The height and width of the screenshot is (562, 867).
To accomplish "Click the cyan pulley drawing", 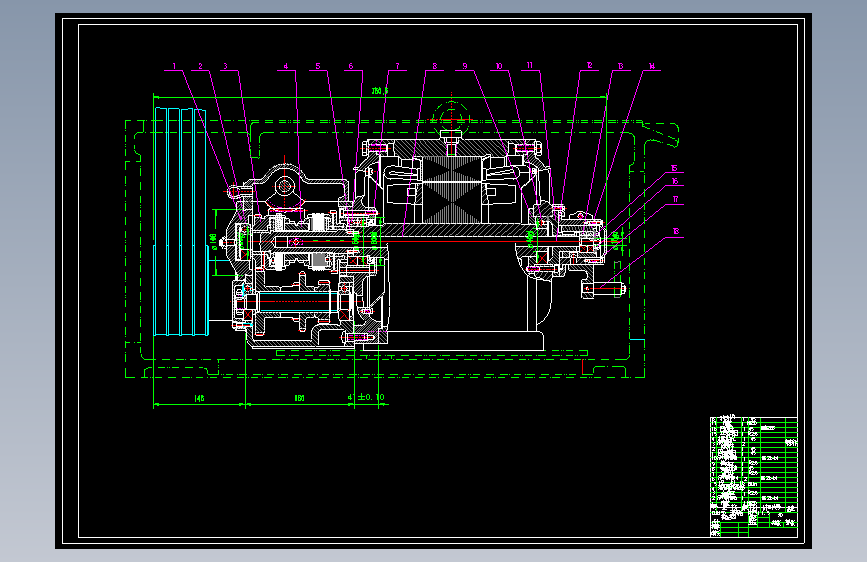I will (x=181, y=221).
